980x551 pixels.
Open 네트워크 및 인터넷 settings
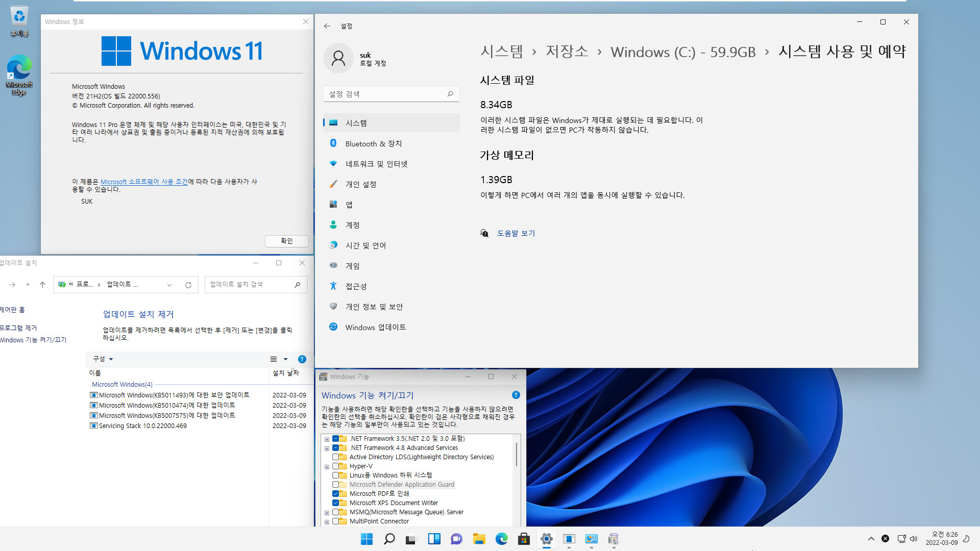(x=391, y=164)
